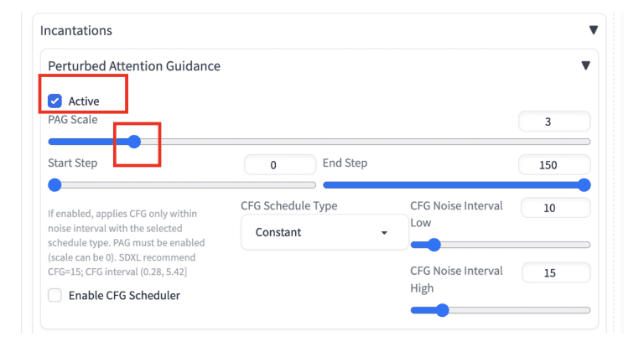Image resolution: width=644 pixels, height=352 pixels.
Task: Focus the CFG Noise Interval High field
Action: [556, 272]
